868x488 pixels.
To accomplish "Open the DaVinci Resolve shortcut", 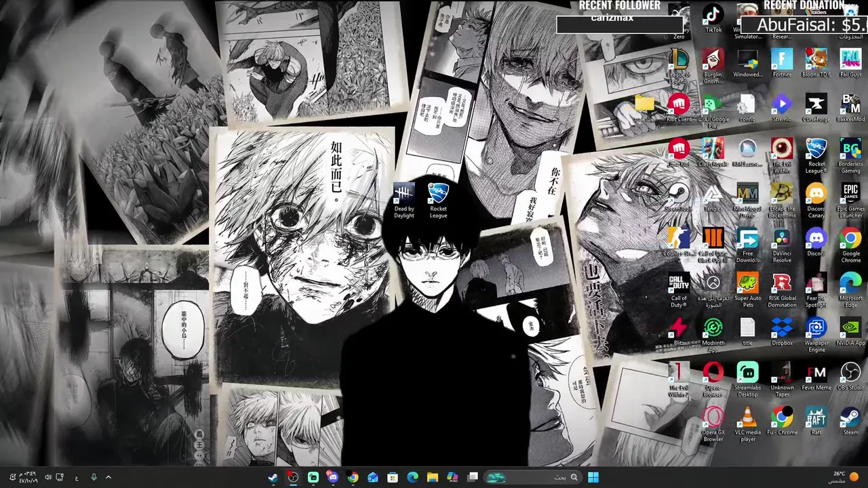I will 782,245.
